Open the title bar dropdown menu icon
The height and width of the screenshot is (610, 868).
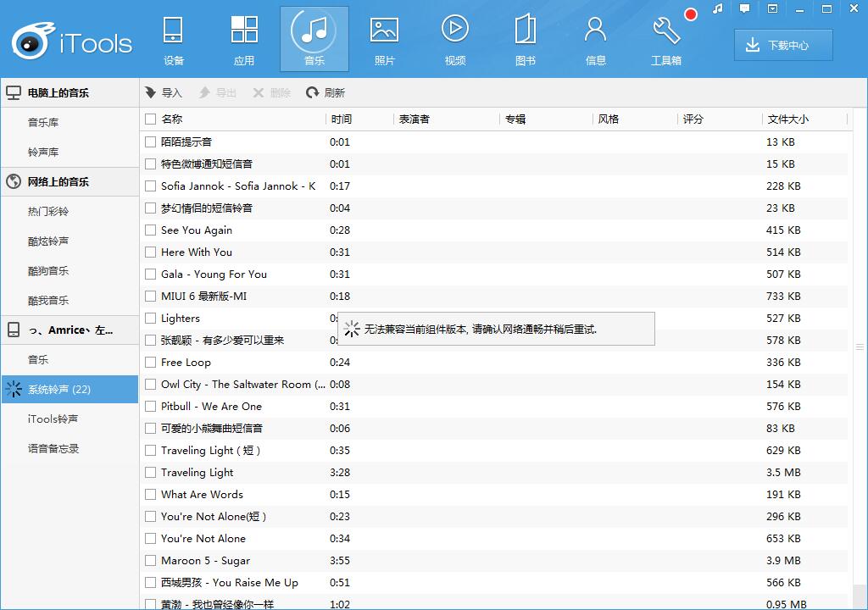pyautogui.click(x=773, y=8)
